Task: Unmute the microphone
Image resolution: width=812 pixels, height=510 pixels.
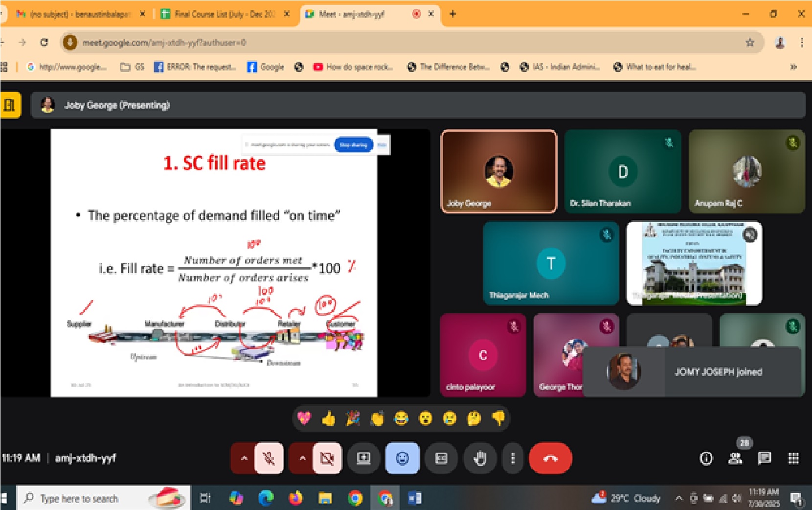Action: tap(269, 458)
